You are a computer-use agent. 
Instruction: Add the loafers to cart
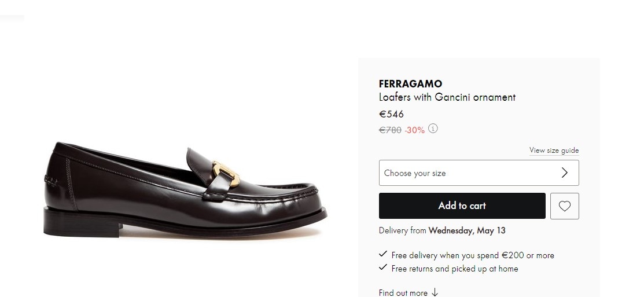[462, 206]
